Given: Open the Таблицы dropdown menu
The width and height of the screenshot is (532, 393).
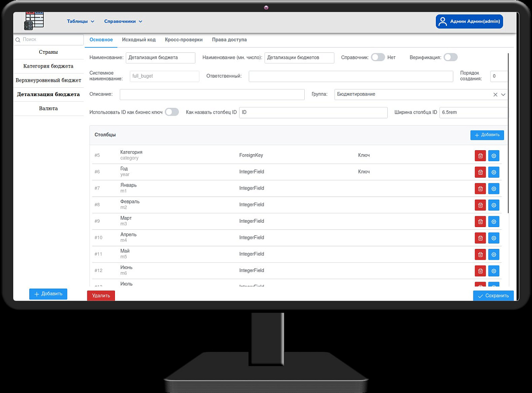Looking at the screenshot, I should click(80, 21).
